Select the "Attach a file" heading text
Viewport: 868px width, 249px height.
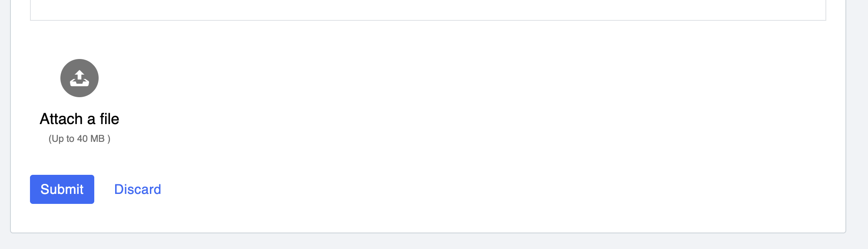click(x=80, y=119)
